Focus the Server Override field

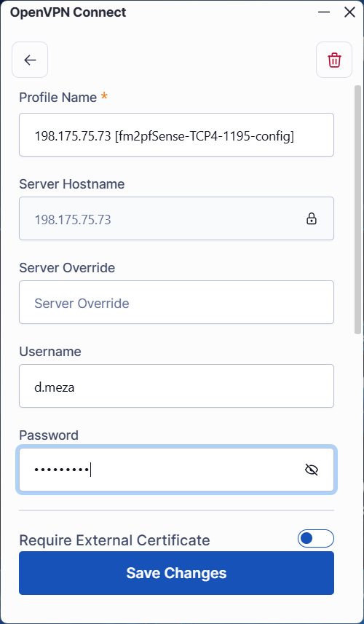(x=176, y=302)
